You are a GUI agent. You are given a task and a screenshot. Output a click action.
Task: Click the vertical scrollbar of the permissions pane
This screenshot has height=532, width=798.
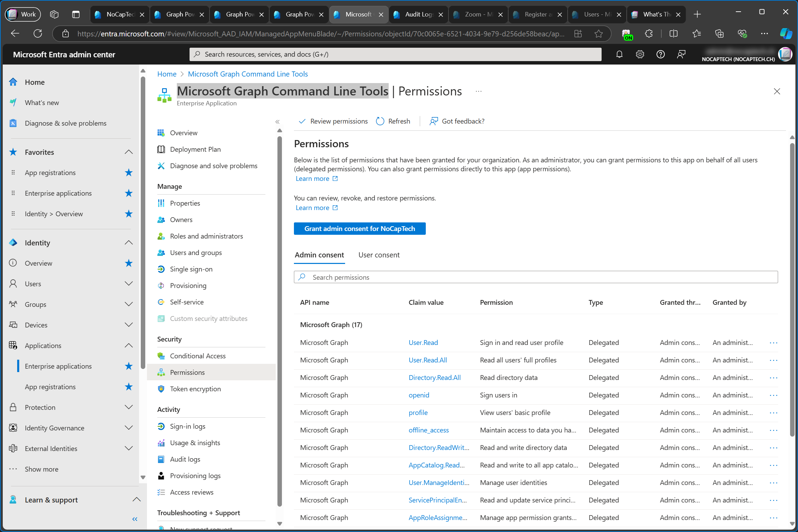pos(793,290)
